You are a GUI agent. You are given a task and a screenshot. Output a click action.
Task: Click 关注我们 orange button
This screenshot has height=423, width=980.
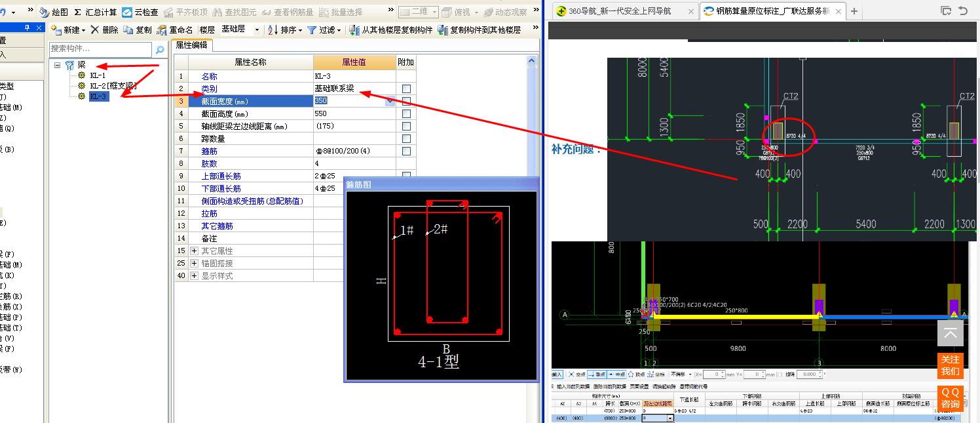951,365
